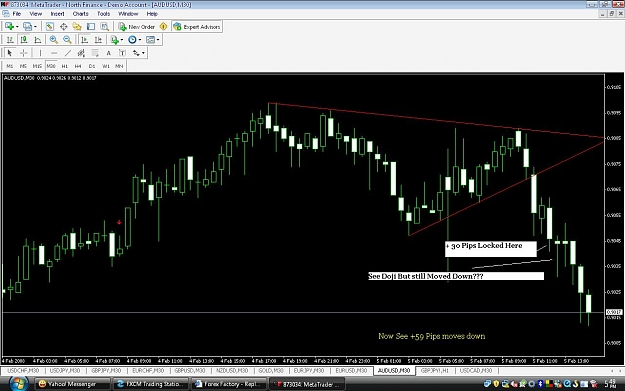Switch timeframe to M1
625x391 pixels.
[x=10, y=66]
